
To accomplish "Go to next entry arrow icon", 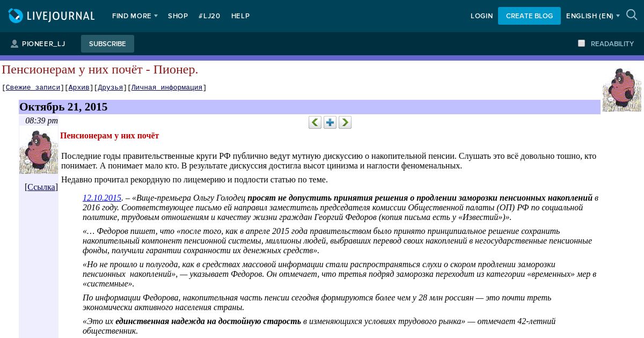I will coord(345,122).
